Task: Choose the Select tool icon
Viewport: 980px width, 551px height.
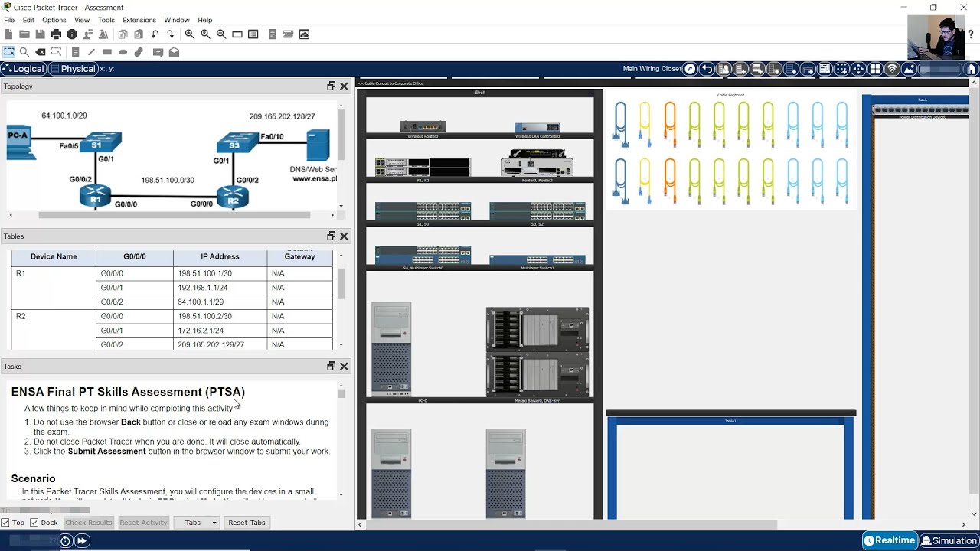Action: click(x=9, y=52)
